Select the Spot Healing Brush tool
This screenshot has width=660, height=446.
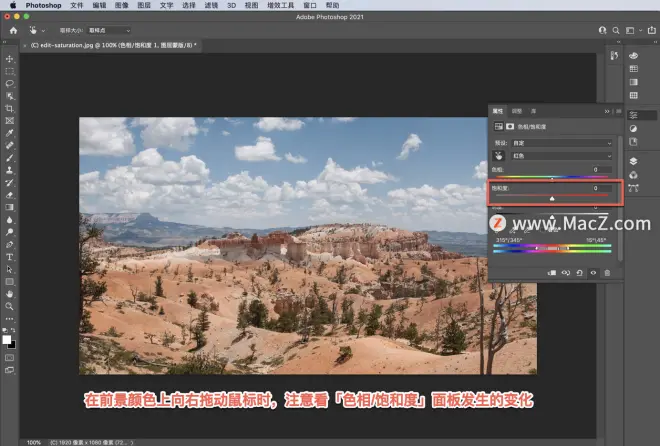pyautogui.click(x=9, y=146)
